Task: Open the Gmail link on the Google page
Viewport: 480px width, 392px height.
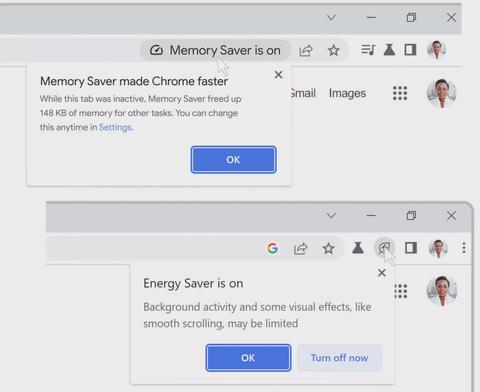Action: coord(303,93)
